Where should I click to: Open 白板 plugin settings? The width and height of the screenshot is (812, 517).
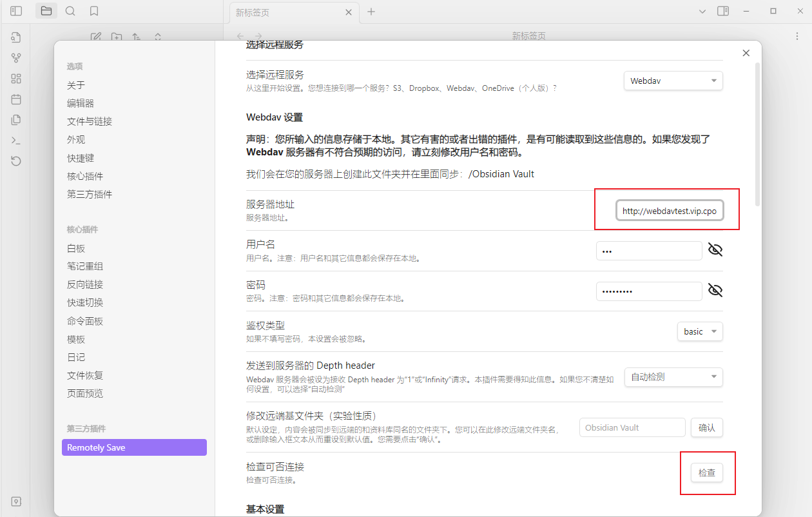point(76,248)
